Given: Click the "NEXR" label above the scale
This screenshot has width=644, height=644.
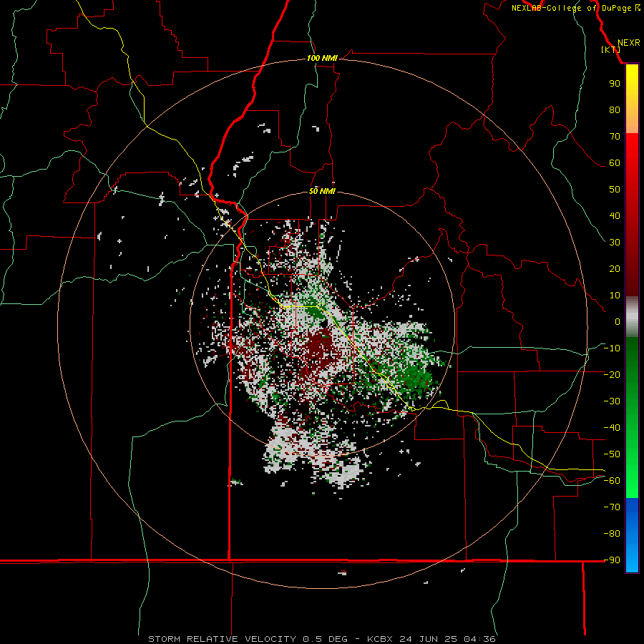Looking at the screenshot, I should (629, 43).
